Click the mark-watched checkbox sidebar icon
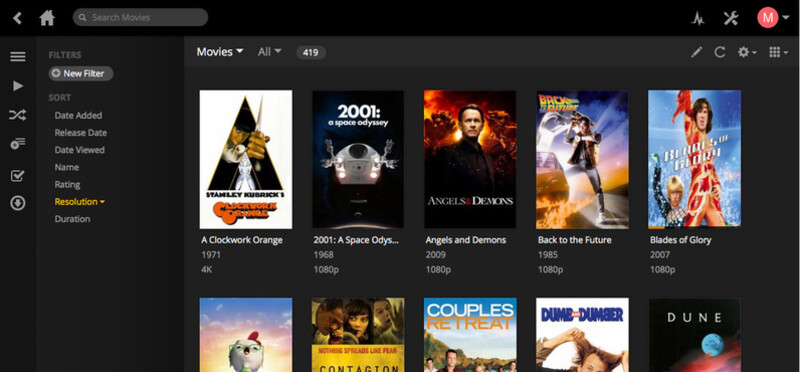This screenshot has width=800, height=372. pyautogui.click(x=18, y=176)
